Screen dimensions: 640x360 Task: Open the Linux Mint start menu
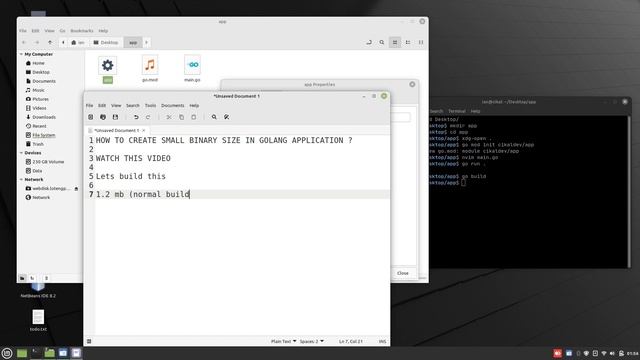7,353
